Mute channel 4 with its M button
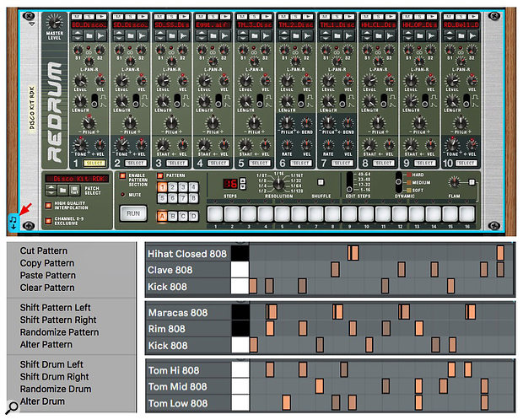 tap(201, 17)
